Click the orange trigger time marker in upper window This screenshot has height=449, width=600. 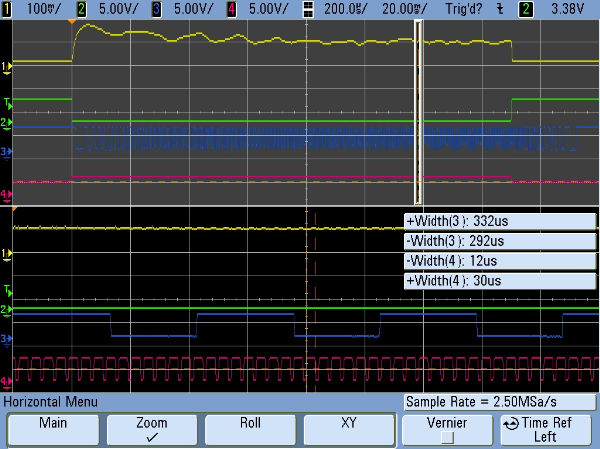tap(72, 22)
